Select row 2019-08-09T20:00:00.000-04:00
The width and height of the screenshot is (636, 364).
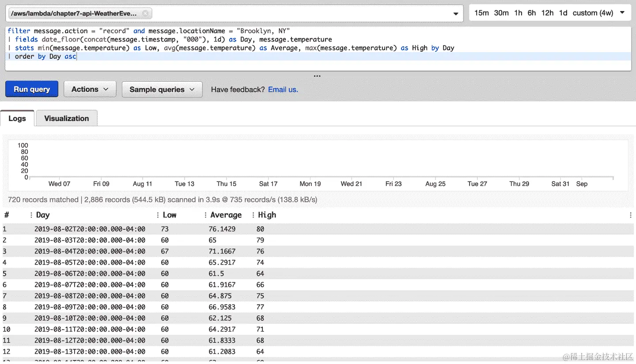pos(318,307)
